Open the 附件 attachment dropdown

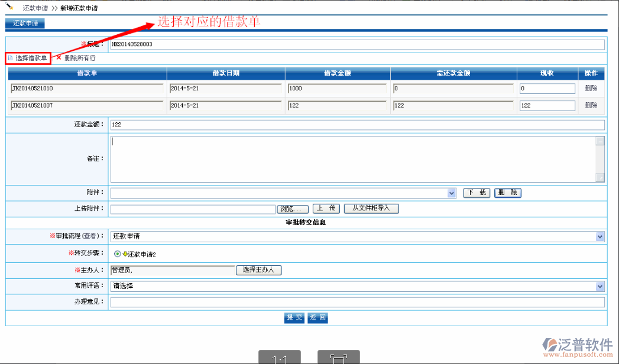452,193
